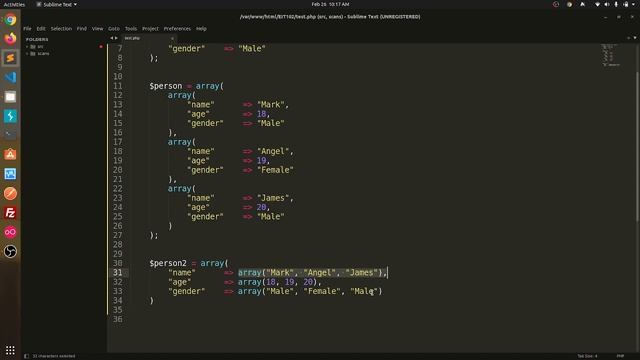
Task: Launch Firefox from the dock
Action: click(10, 38)
